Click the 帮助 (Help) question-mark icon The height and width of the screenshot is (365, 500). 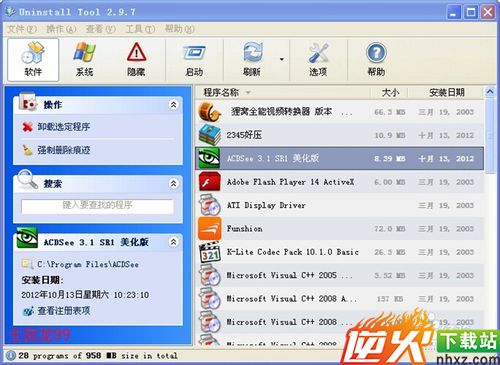(376, 53)
